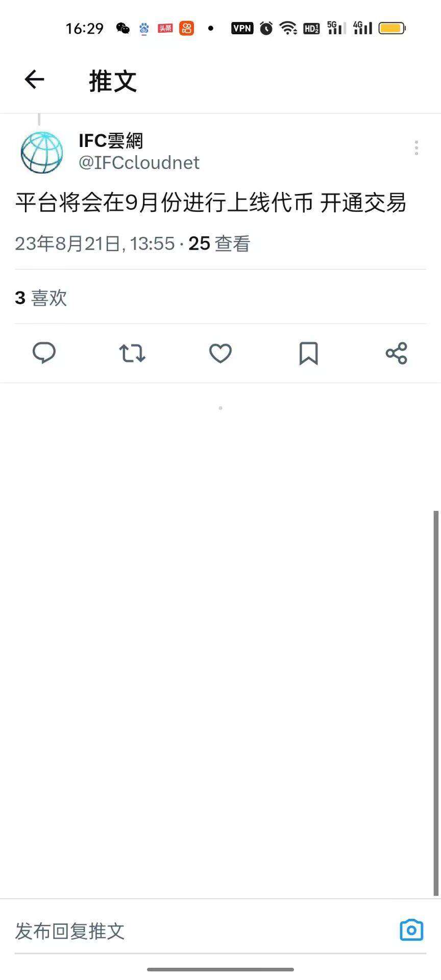Tap the back arrow icon
The image size is (441, 980).
pyautogui.click(x=34, y=80)
